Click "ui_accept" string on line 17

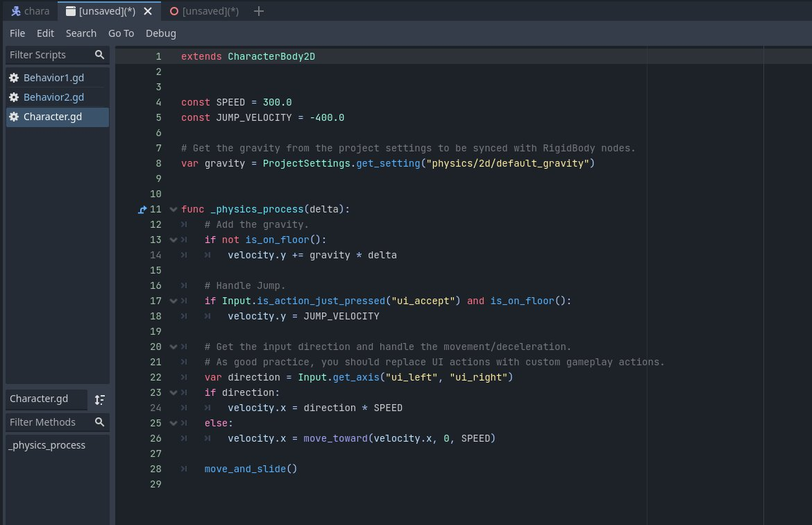(423, 301)
